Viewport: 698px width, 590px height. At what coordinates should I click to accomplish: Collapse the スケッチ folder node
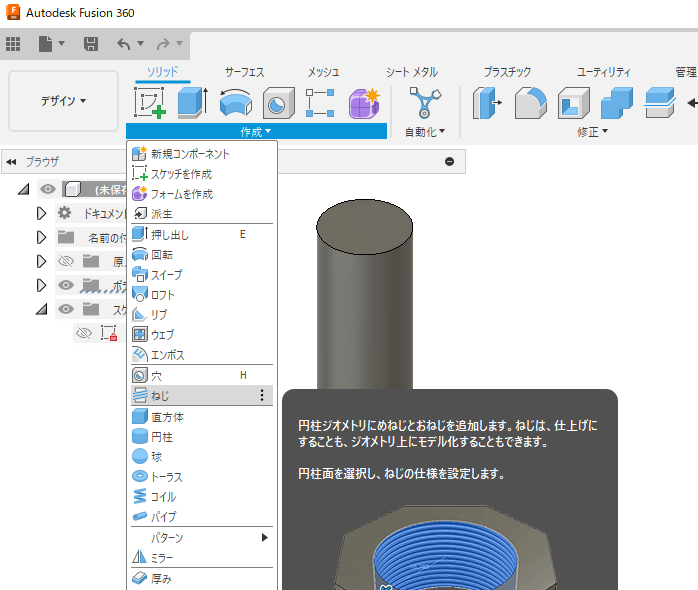click(x=42, y=309)
